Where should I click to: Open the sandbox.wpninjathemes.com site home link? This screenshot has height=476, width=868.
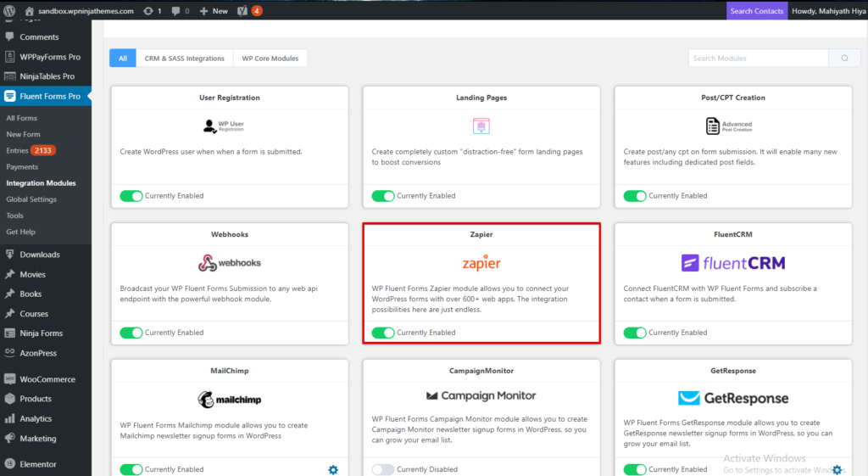(x=79, y=10)
